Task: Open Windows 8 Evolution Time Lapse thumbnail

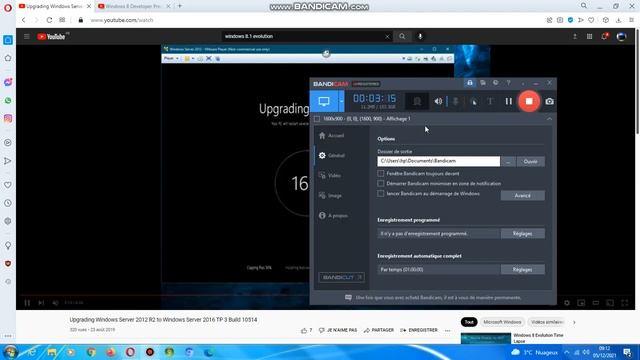Action: pos(486,339)
